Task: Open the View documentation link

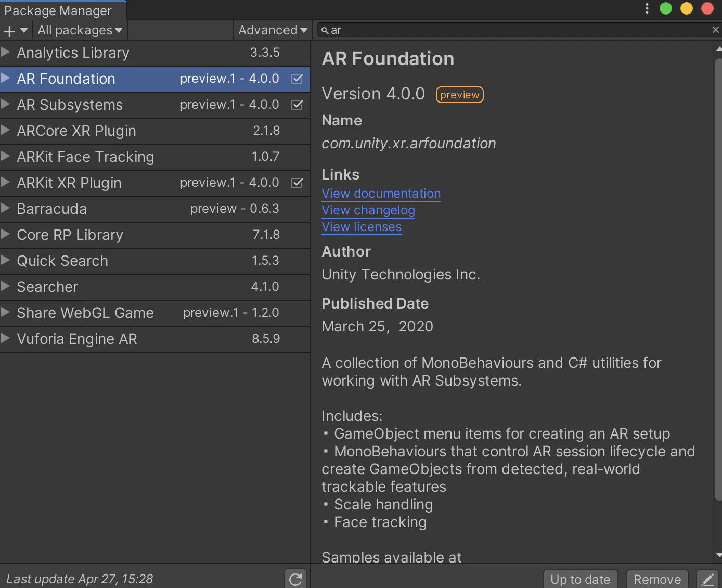Action: [x=381, y=194]
